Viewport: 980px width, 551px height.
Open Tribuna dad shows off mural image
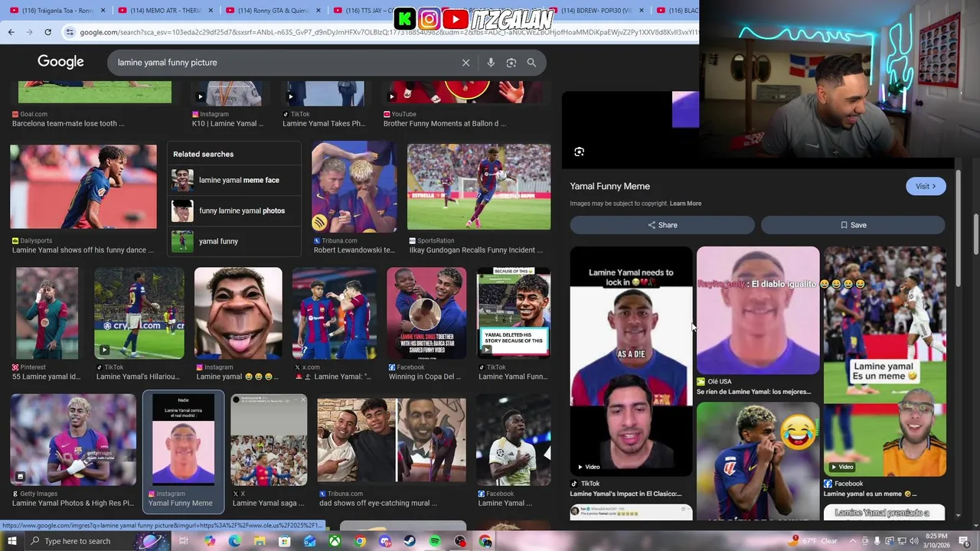point(391,440)
